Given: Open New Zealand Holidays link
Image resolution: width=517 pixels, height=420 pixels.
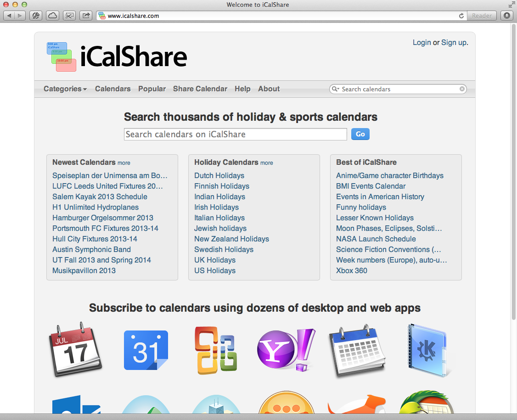Looking at the screenshot, I should point(231,239).
